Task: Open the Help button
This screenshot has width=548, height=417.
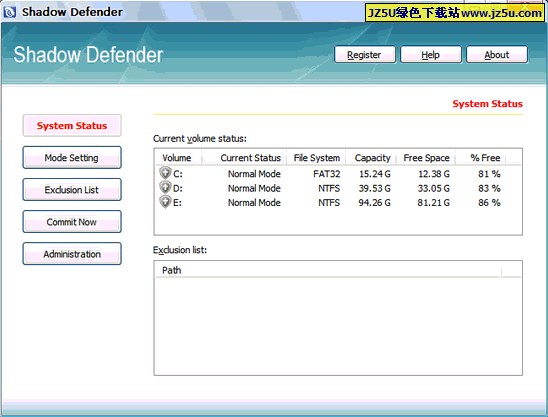Action: coord(431,55)
